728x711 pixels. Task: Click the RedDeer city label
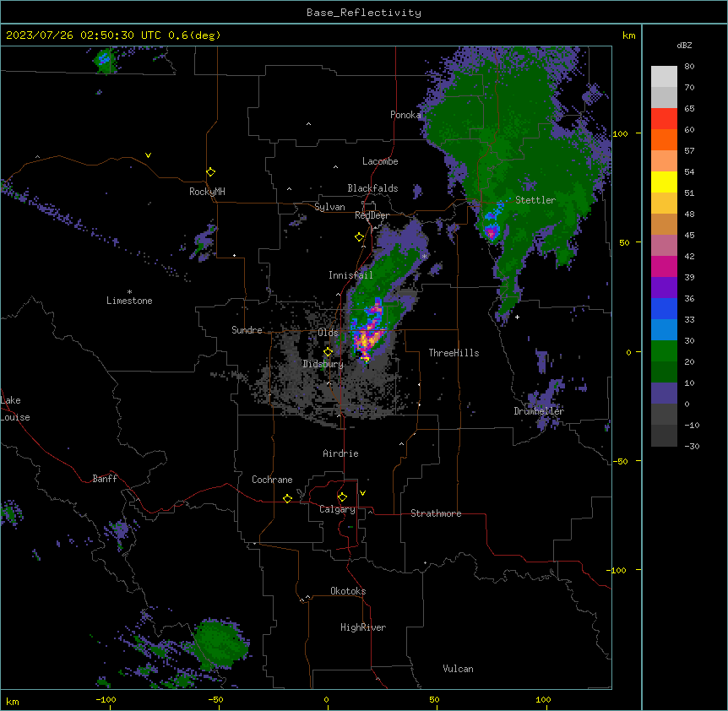372,215
